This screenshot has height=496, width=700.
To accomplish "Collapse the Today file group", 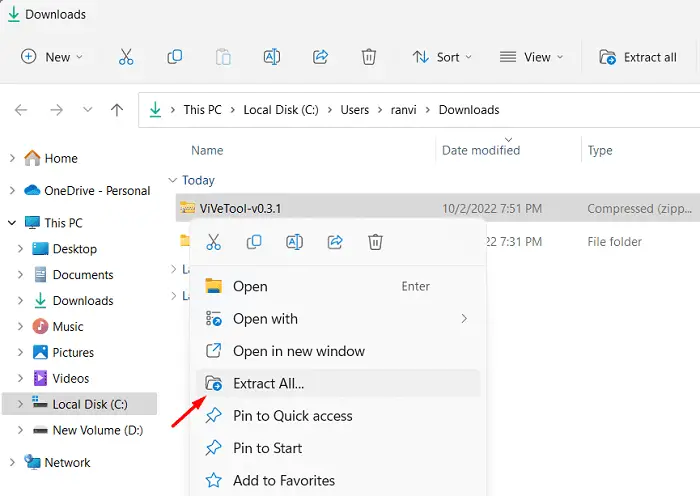I will pos(174,181).
